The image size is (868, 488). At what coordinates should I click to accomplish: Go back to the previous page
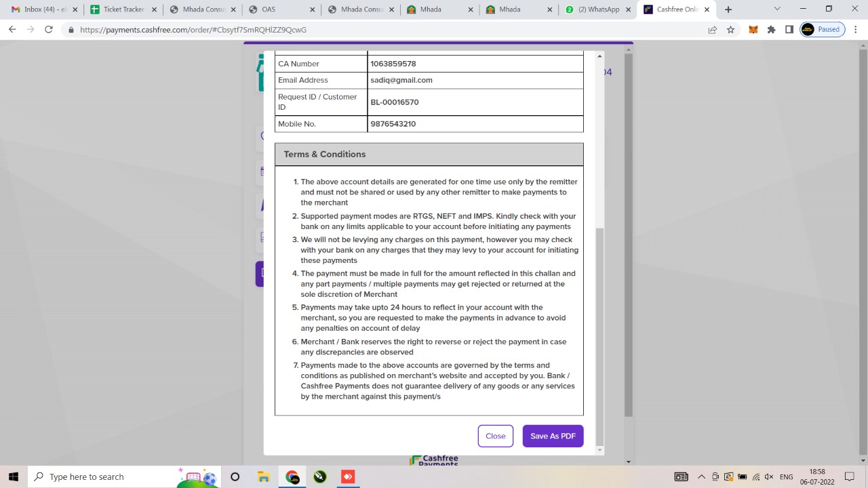pyautogui.click(x=12, y=30)
